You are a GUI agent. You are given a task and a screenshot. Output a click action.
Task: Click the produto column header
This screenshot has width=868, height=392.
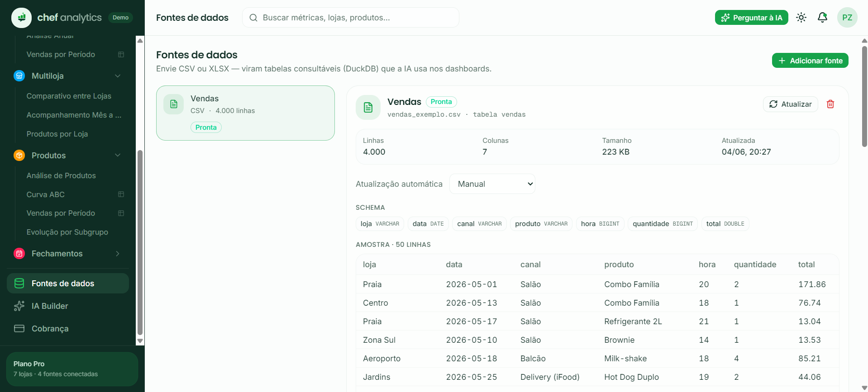coord(619,264)
